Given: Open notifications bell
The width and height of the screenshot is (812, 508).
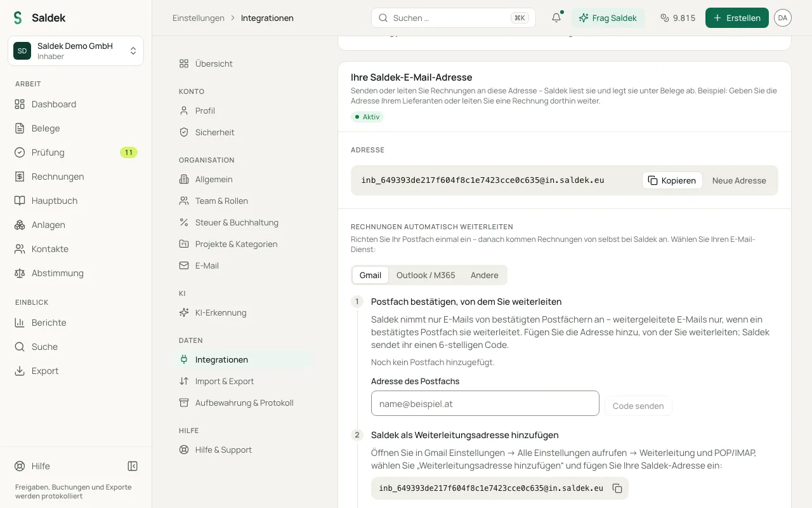Looking at the screenshot, I should tap(556, 18).
